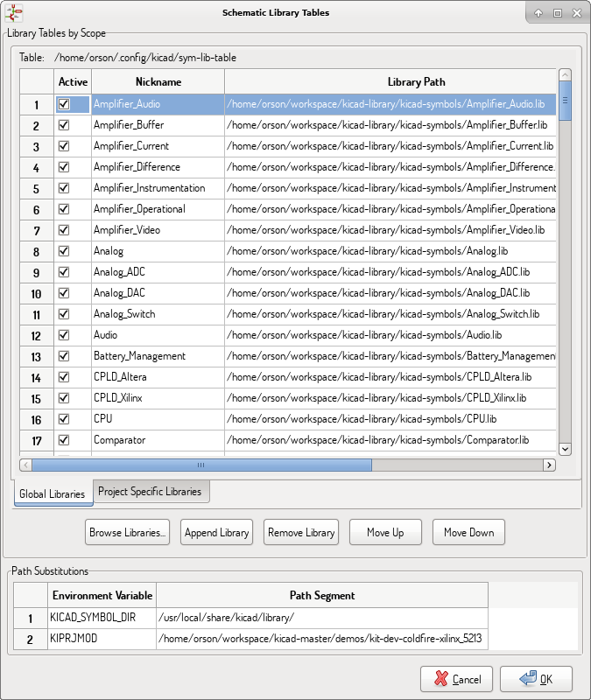
Task: Disable the CPLD_Xilinx library checkbox
Action: coord(64,398)
